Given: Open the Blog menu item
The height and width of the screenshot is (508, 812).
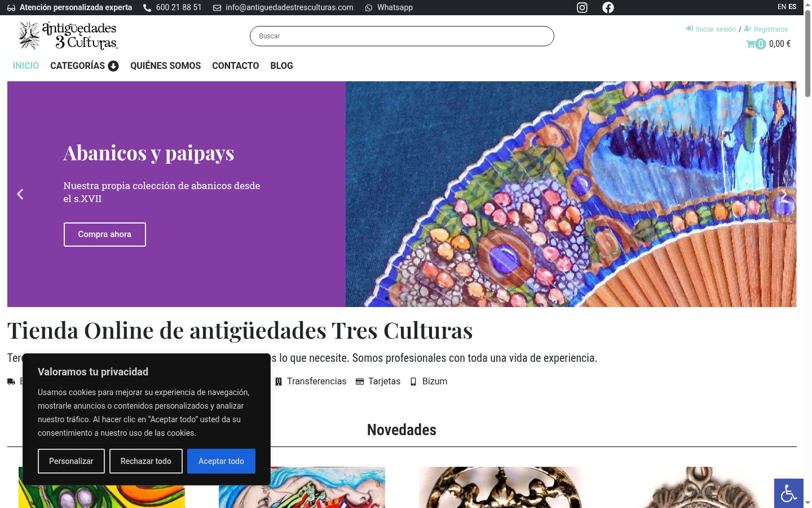Looking at the screenshot, I should [281, 66].
